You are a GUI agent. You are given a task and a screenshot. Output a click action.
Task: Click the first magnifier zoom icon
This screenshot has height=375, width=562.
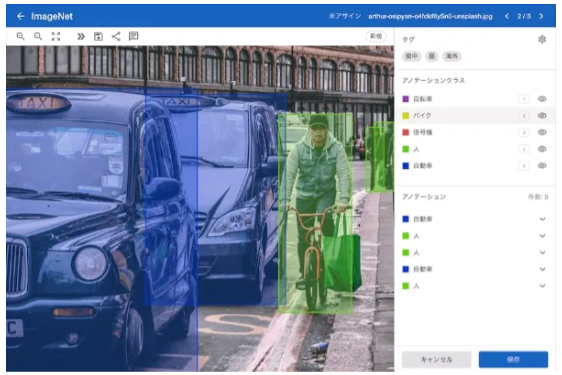20,36
